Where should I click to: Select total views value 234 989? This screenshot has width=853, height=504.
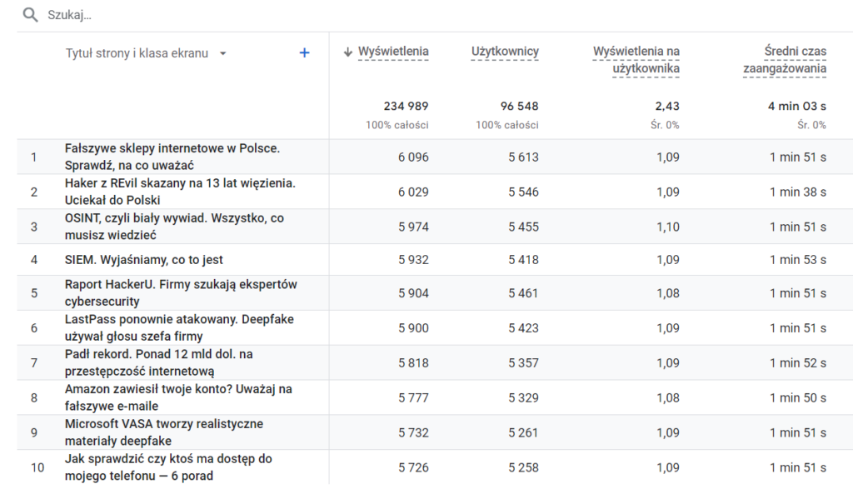click(x=406, y=106)
